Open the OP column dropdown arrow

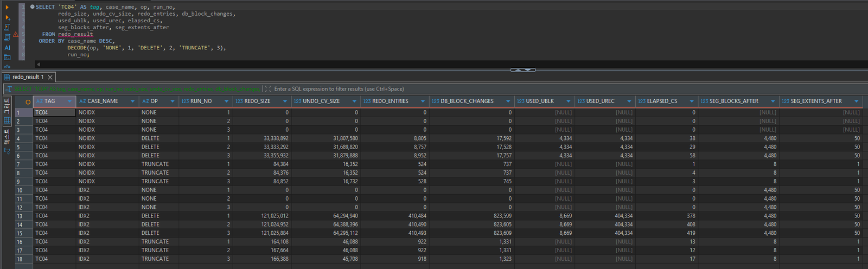click(x=173, y=101)
